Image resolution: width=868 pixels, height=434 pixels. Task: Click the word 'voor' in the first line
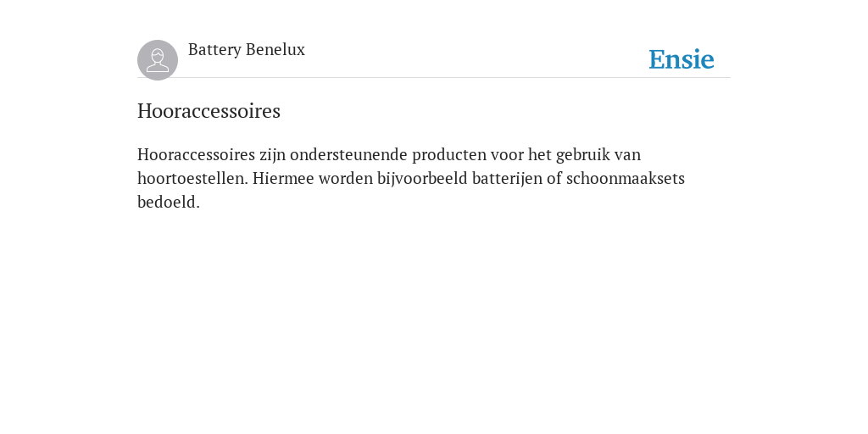pos(507,154)
